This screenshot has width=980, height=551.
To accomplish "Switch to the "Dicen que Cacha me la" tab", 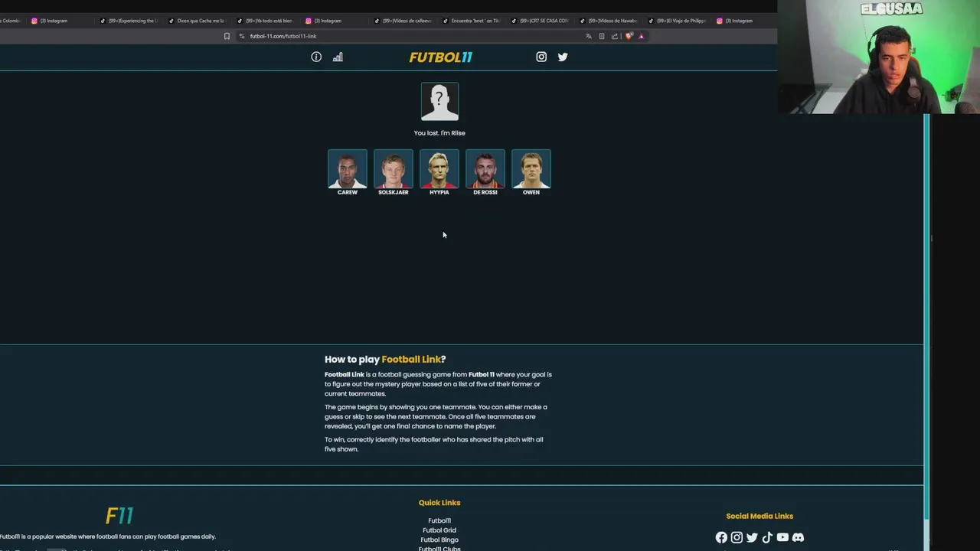I will point(197,21).
